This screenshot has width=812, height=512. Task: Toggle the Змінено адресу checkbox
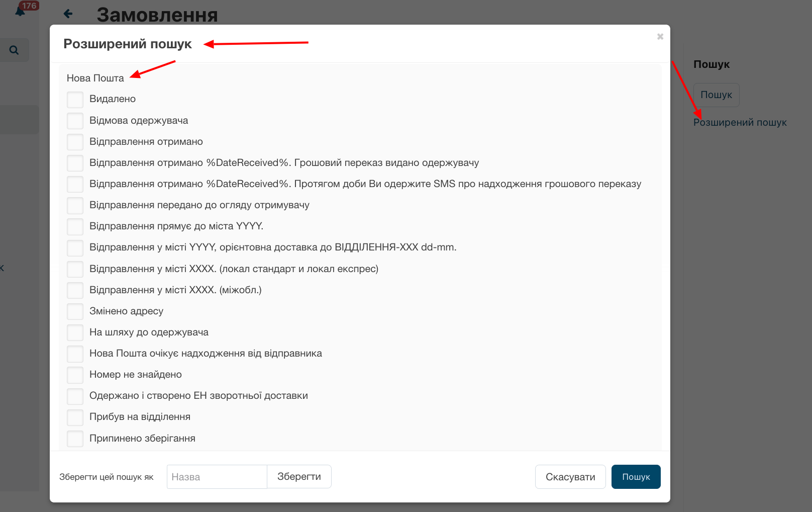tap(75, 311)
